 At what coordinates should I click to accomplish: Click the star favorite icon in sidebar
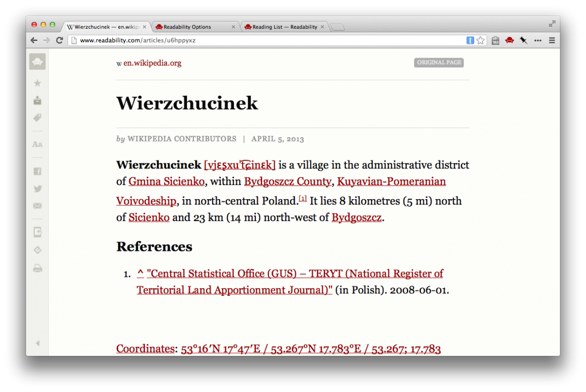coord(37,83)
